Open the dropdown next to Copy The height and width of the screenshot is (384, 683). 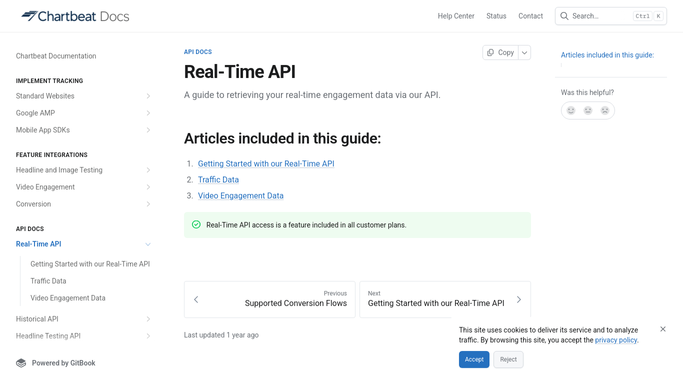(524, 53)
